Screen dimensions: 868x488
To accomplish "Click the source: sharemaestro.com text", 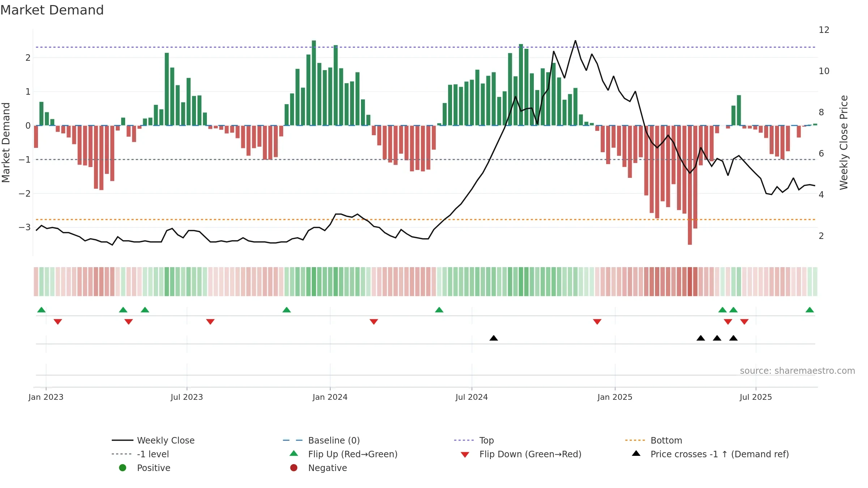I will point(797,371).
